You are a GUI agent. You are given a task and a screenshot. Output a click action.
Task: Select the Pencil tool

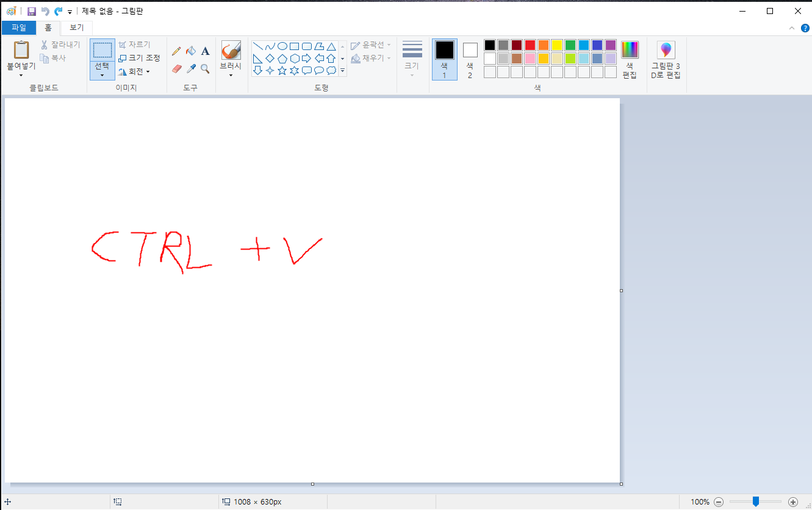click(x=177, y=51)
